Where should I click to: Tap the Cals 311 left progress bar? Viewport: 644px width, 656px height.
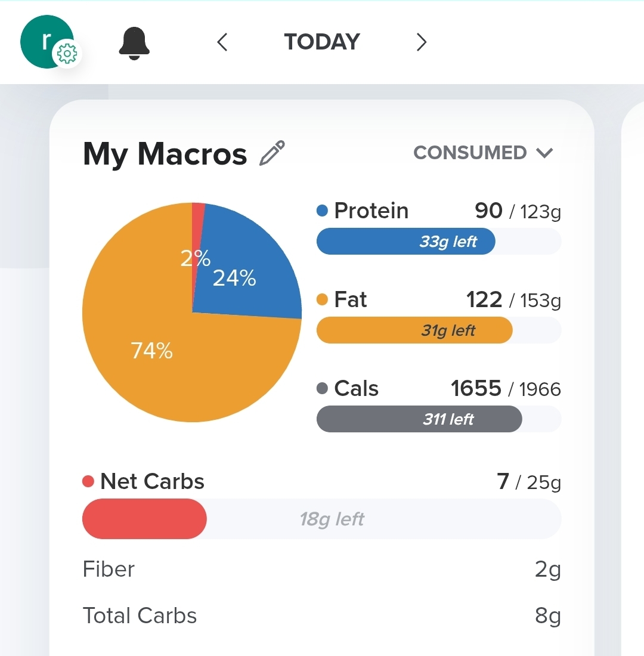438,419
